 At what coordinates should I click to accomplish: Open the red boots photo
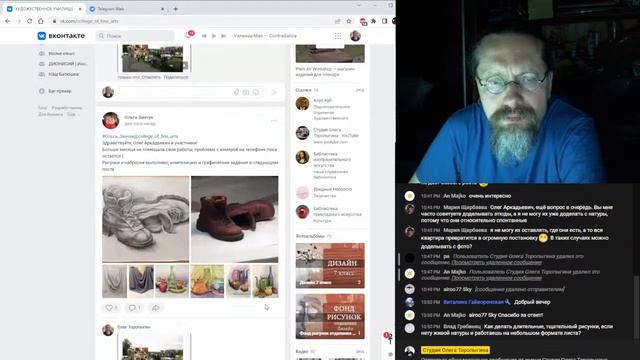click(x=235, y=219)
